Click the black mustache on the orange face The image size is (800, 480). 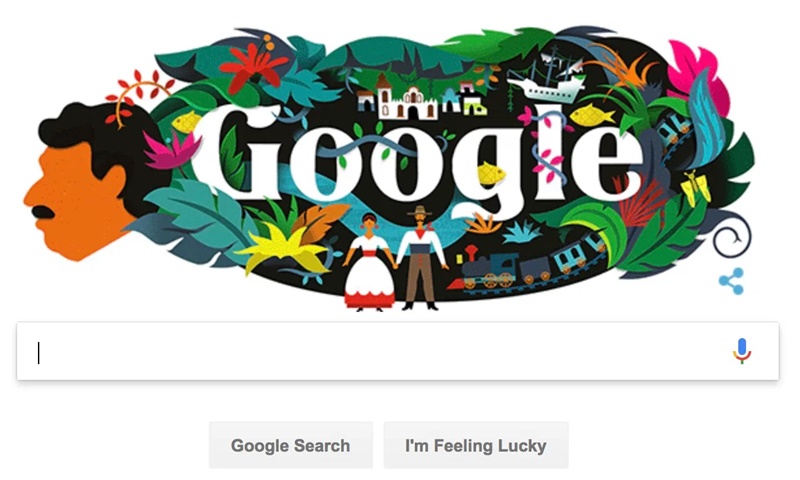click(42, 212)
